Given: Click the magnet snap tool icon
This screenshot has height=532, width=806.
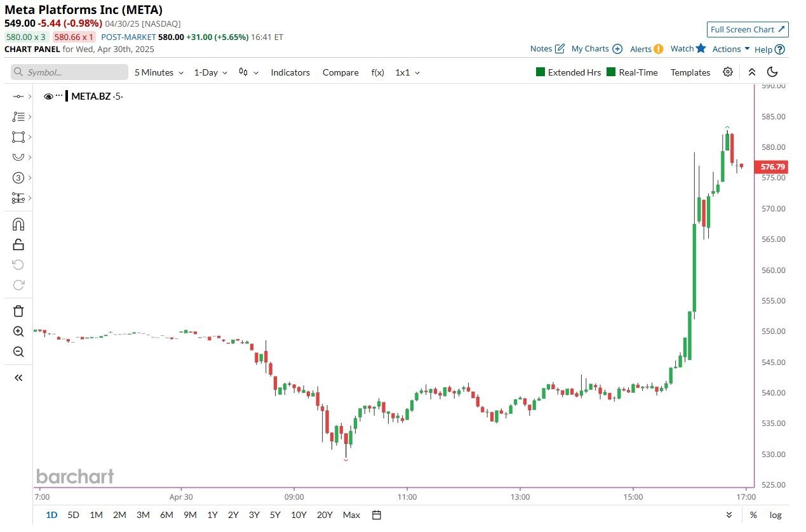Looking at the screenshot, I should click(x=18, y=224).
